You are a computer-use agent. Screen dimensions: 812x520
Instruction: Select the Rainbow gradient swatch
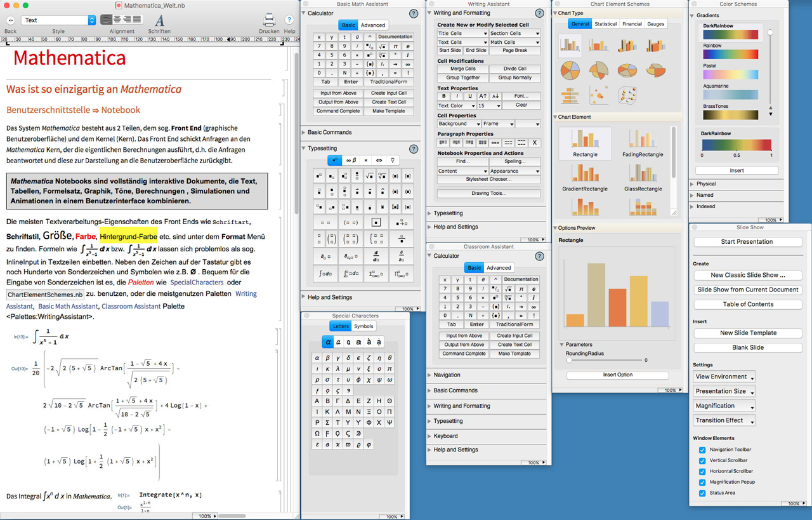pos(730,55)
